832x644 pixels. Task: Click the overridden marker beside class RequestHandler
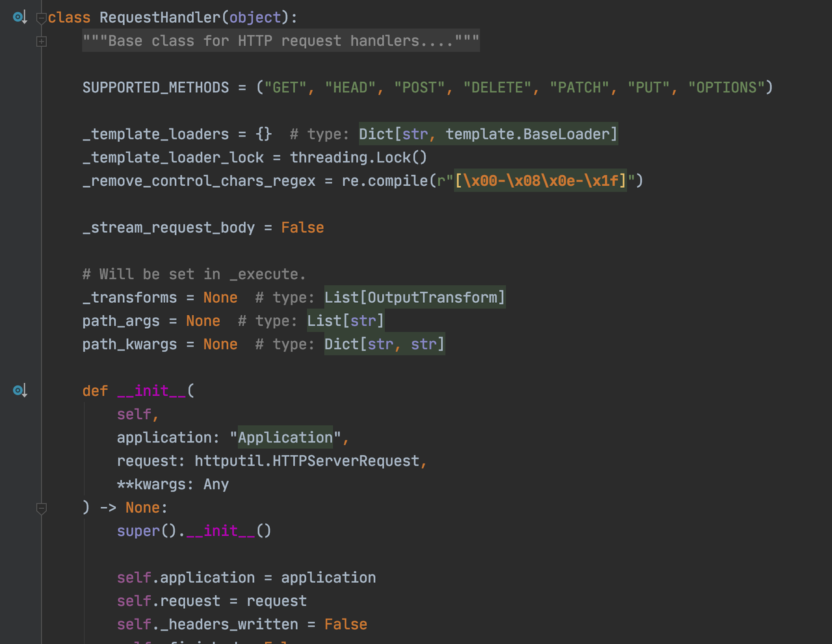coord(19,18)
